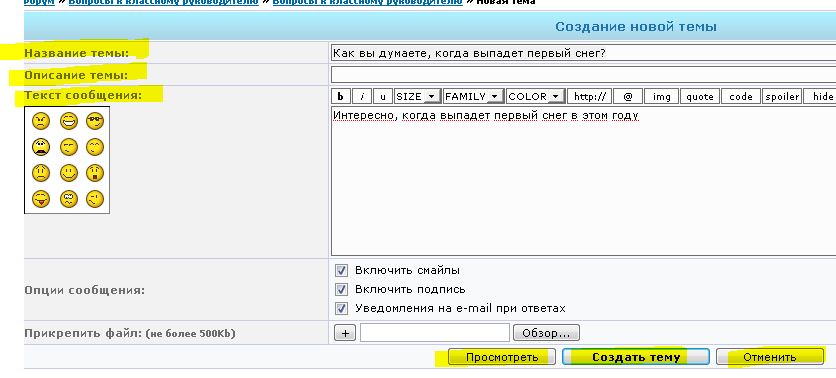
Task: Click the Создание новой темы heading
Action: (636, 27)
